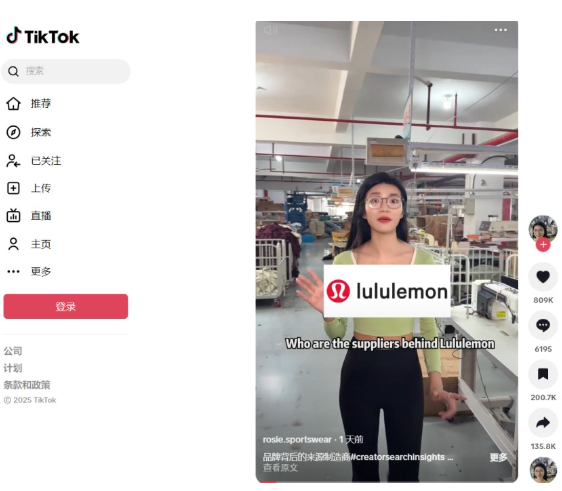Open video options three-dot menu
562x491 pixels.
[500, 30]
